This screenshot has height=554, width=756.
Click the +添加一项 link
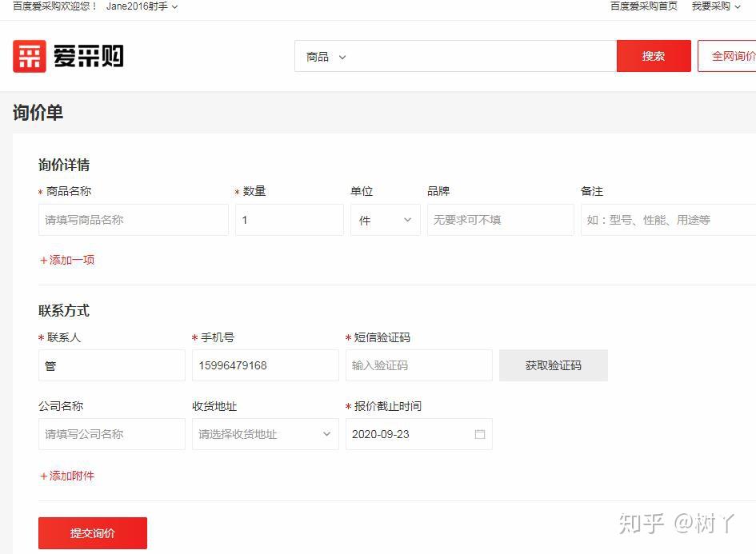point(67,260)
